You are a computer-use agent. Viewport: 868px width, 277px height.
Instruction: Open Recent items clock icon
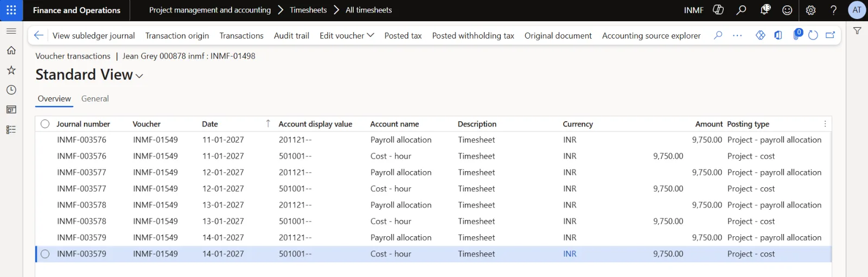pos(11,90)
